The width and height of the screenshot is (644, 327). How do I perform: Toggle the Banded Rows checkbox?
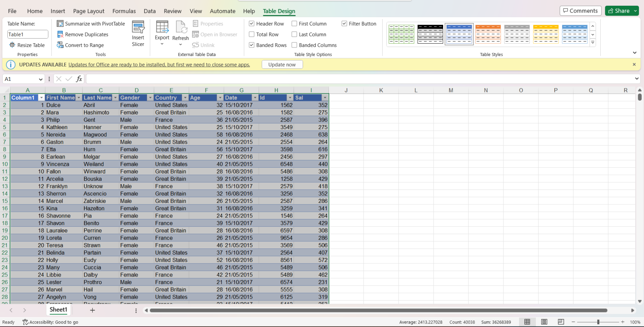click(251, 45)
